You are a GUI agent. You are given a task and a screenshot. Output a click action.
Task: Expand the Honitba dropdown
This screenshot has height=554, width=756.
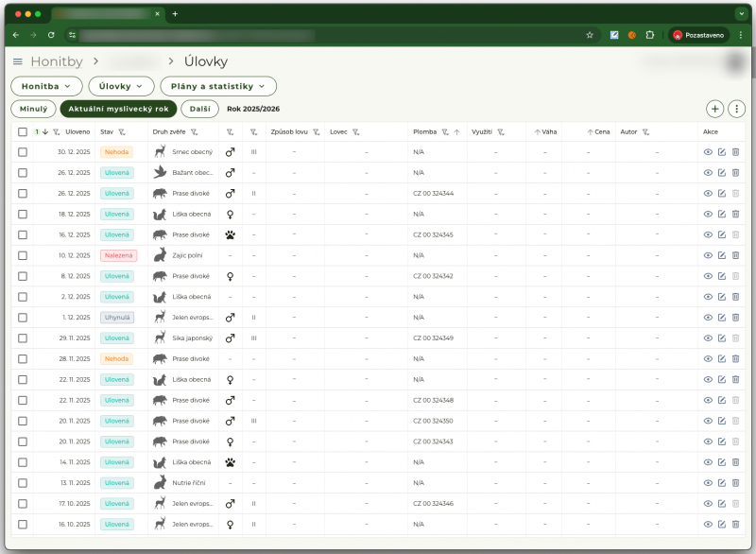coord(46,86)
